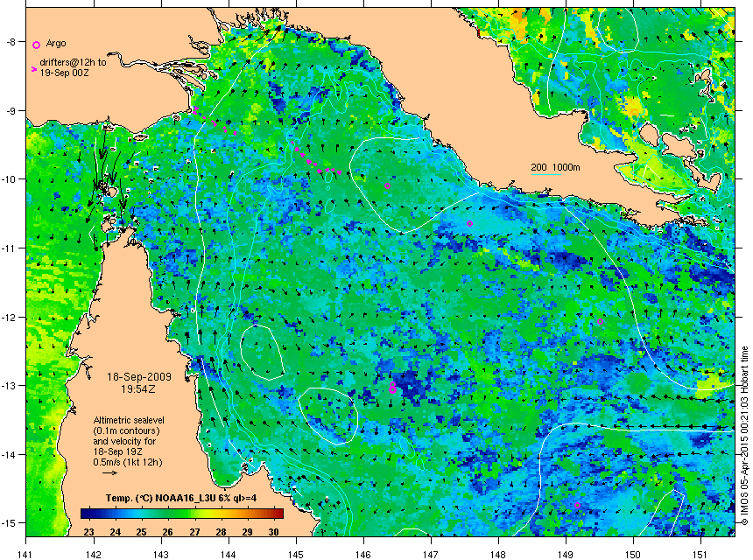
Task: Click the latitude axis label -9
Action: (x=11, y=110)
